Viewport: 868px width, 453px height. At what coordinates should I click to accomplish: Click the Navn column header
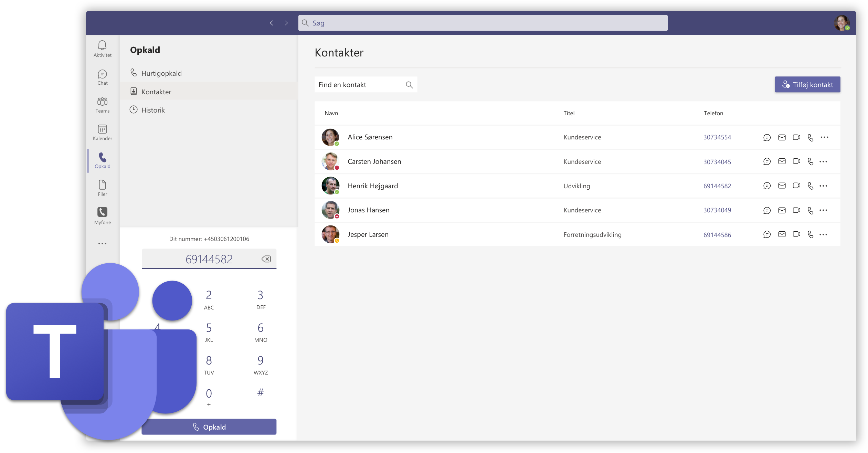[x=331, y=113]
